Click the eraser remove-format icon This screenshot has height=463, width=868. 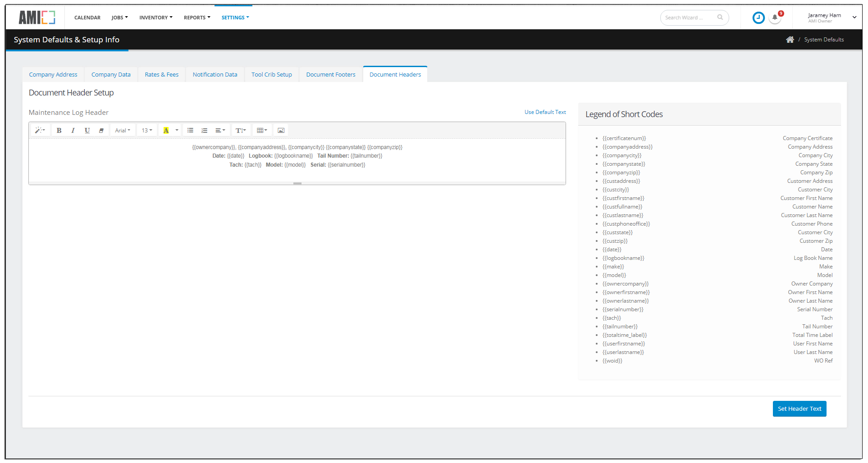pos(101,131)
